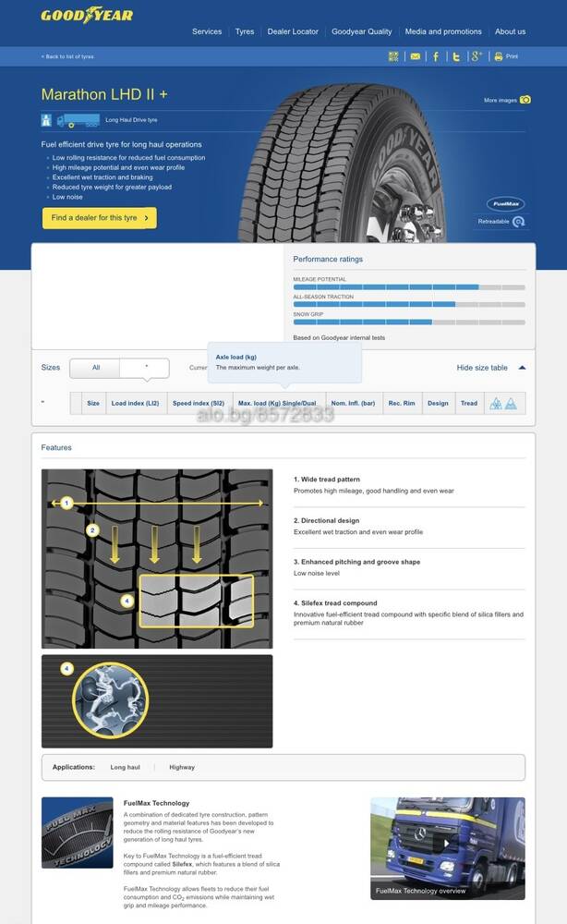567x924 pixels.
Task: Go back to list of tyres
Action: [67, 56]
